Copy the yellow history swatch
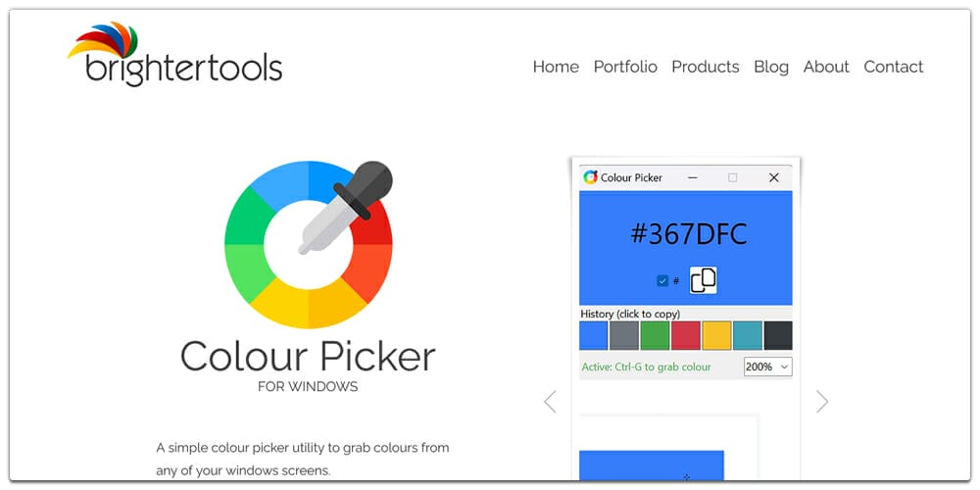The image size is (980, 490). pos(716,335)
